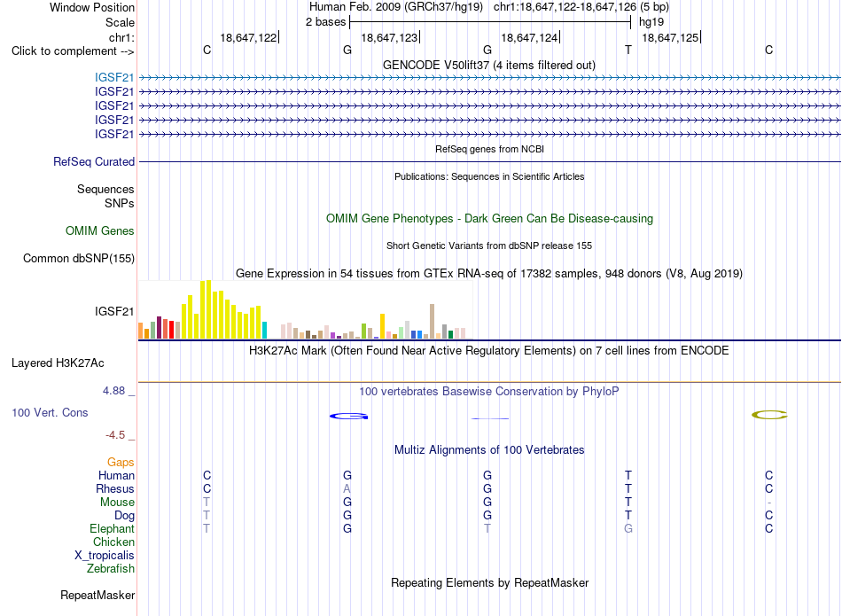The image size is (842, 616).
Task: Click the 100 Vert. Cons track label
Action: pos(50,412)
